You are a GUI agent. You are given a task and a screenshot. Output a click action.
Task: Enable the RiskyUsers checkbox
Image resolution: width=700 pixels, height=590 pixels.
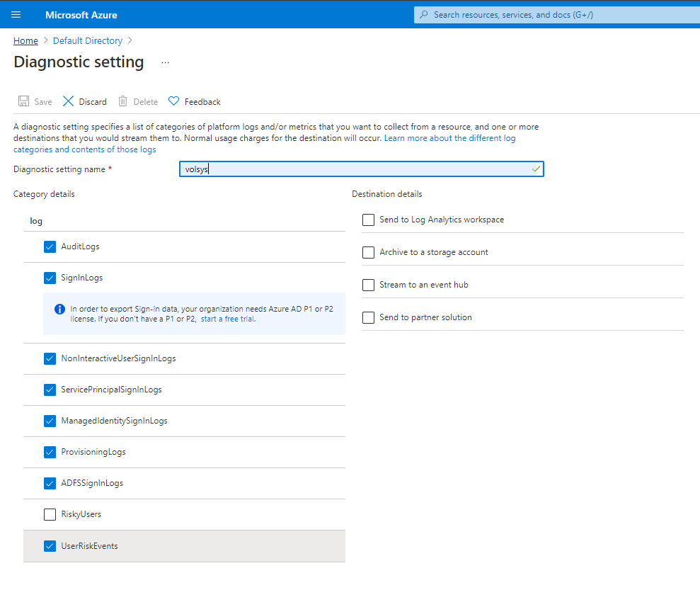coord(50,514)
